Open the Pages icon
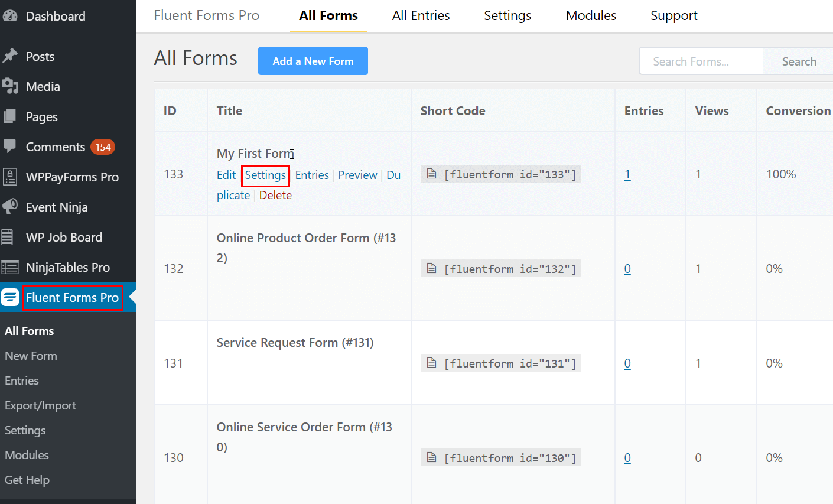The height and width of the screenshot is (504, 833). click(x=11, y=116)
